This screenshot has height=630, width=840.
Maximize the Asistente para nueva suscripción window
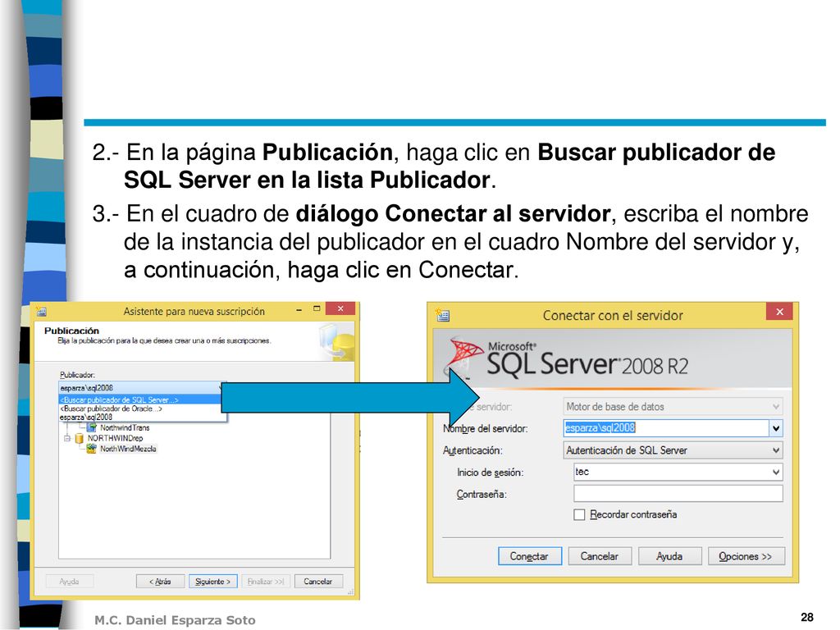tap(317, 309)
